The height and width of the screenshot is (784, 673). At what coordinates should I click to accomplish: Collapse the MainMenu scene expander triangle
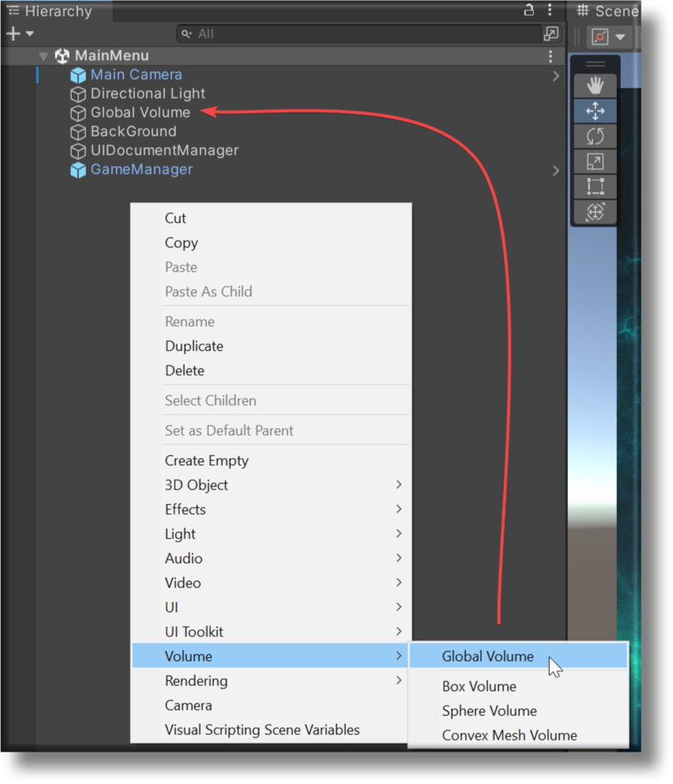pos(44,55)
